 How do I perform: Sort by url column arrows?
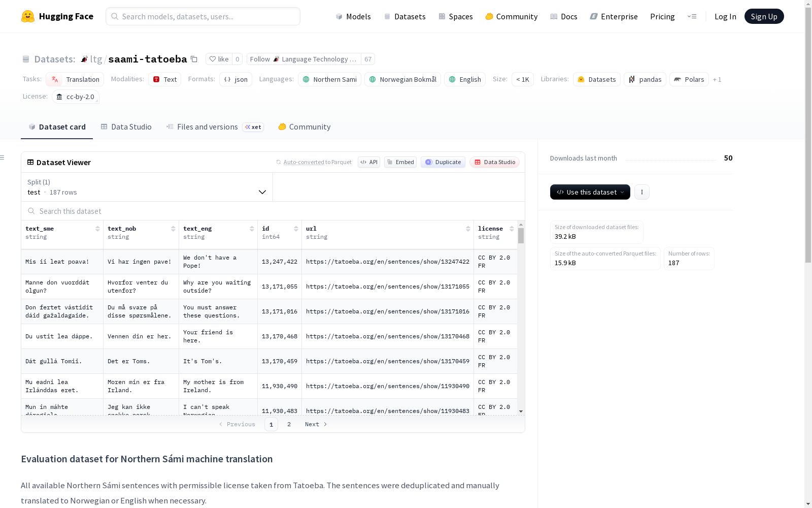(x=468, y=229)
